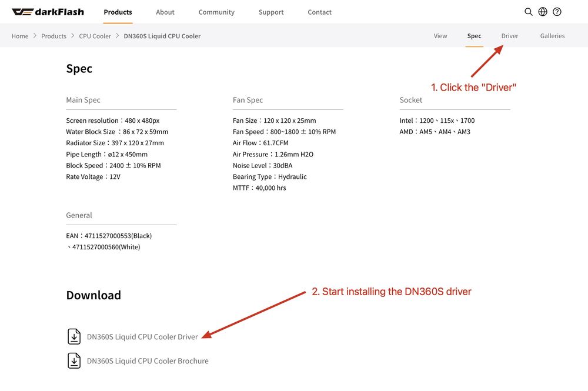Click the help question mark icon
588x391 pixels.
(x=557, y=12)
